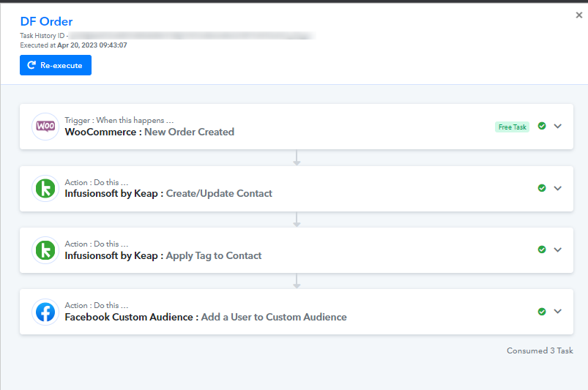Click 'Infusionsoft by Keap : Create/Update Contact' text
The image size is (588, 390).
(168, 194)
